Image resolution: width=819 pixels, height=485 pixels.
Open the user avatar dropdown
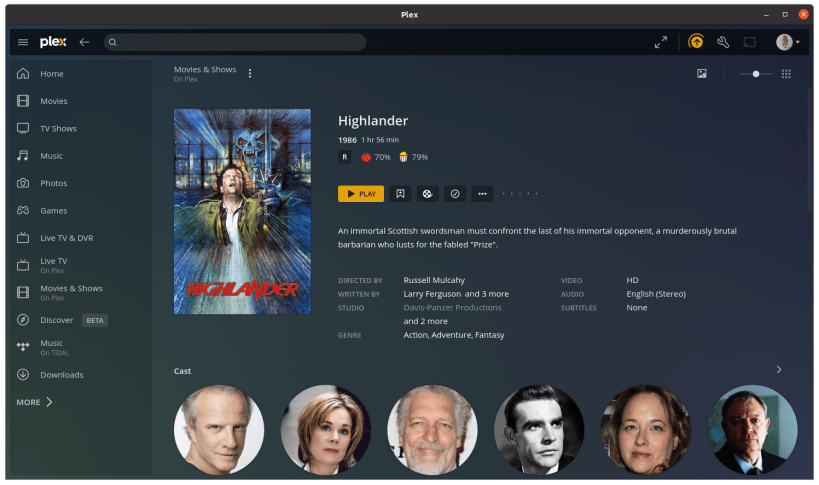tap(787, 42)
